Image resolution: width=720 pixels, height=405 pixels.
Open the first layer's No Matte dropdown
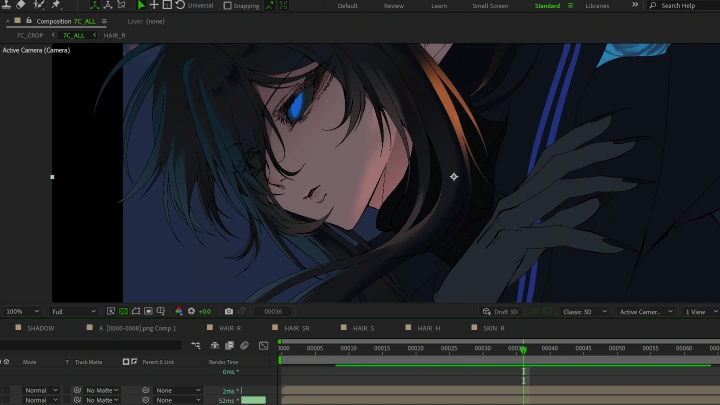(x=102, y=390)
